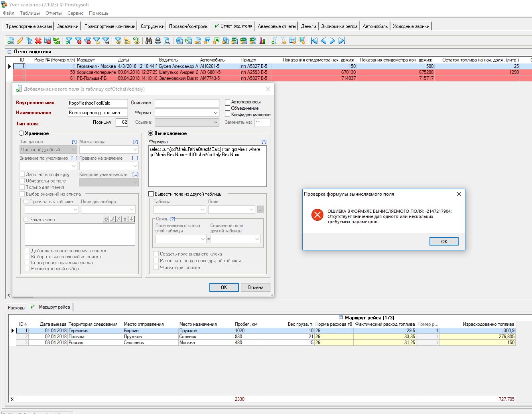
Task: Go to previous record arrow
Action: [x=323, y=41]
